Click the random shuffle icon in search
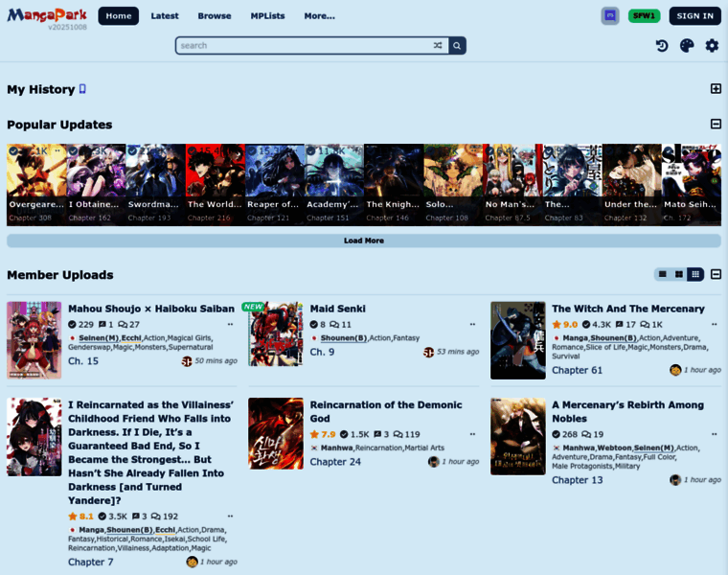 (x=438, y=45)
